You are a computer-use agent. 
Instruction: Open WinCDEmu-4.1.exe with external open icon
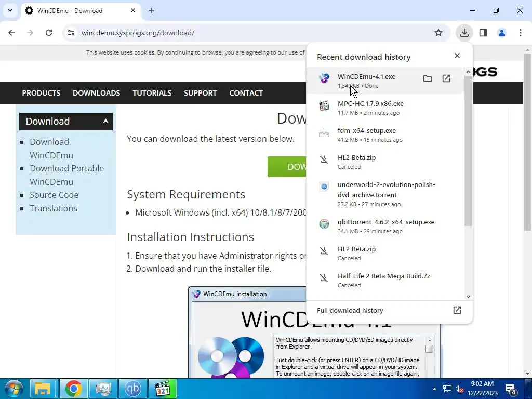(446, 79)
